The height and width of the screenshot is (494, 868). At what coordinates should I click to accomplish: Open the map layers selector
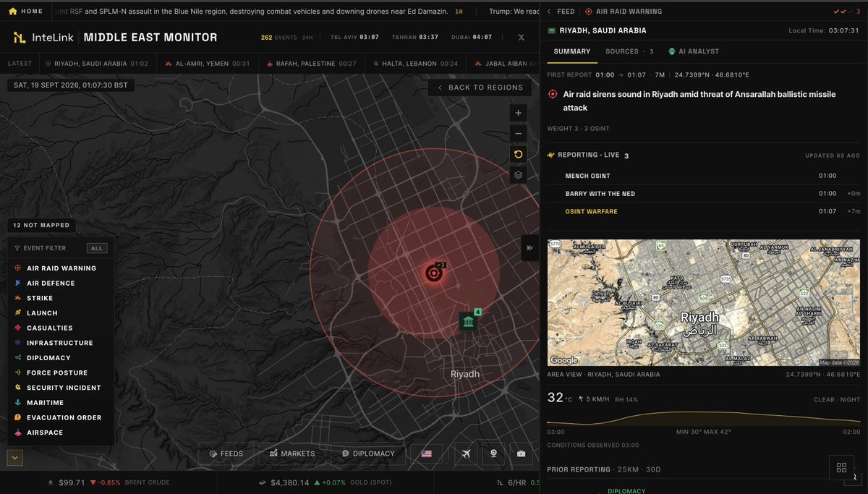pyautogui.click(x=519, y=174)
